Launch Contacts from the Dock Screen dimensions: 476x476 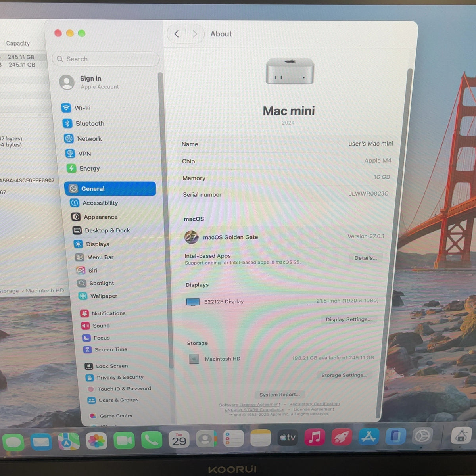[x=206, y=439]
